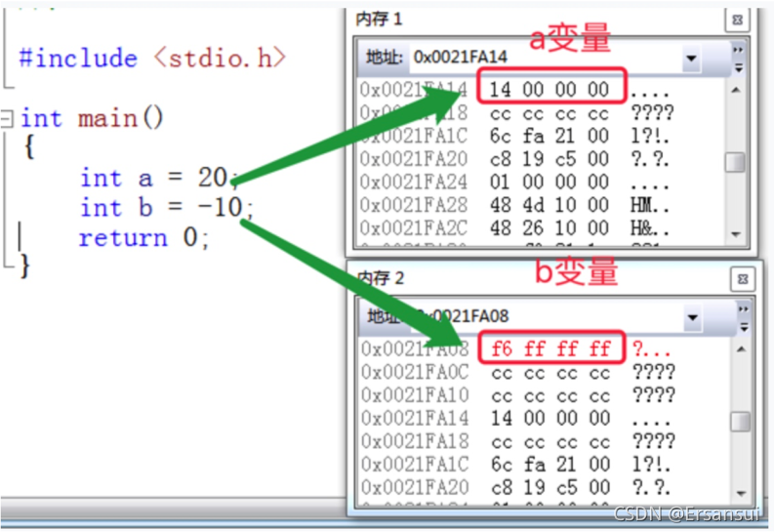The height and width of the screenshot is (532, 774).
Task: Select 内存 2 panel title
Action: coord(381,278)
